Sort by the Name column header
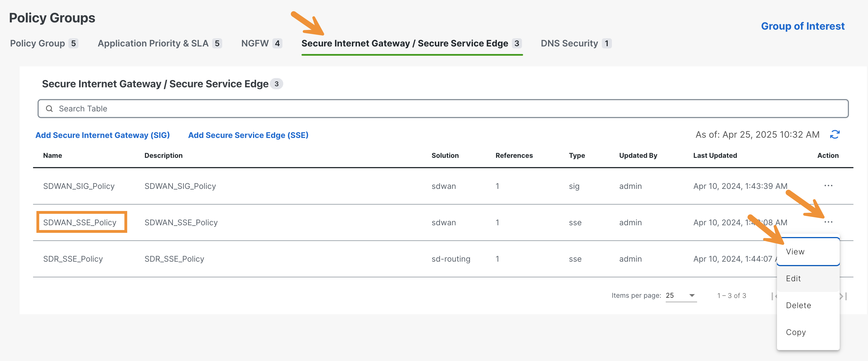This screenshot has width=868, height=361. [x=53, y=155]
